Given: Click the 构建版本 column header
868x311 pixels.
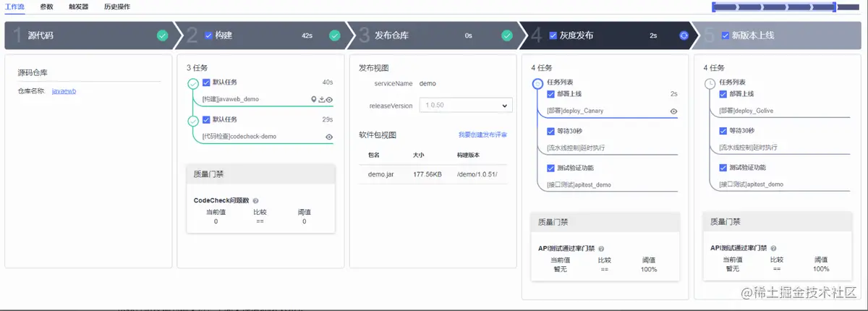Looking at the screenshot, I should 468,155.
